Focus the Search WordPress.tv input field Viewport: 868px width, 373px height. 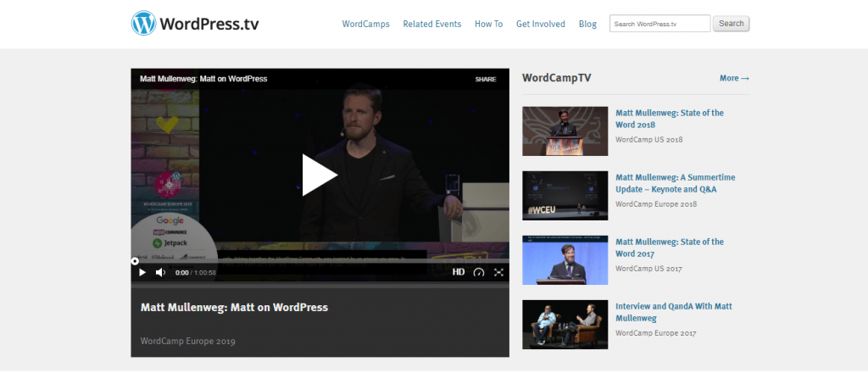[x=659, y=24]
